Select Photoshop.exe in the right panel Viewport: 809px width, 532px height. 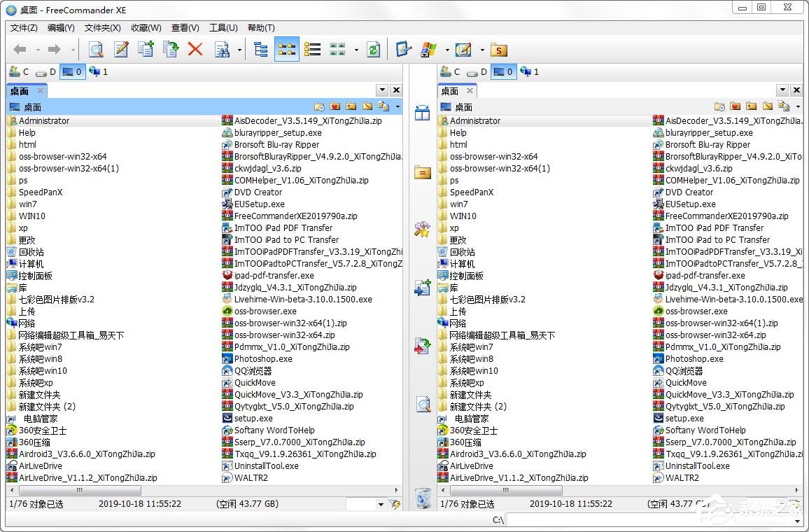click(x=694, y=359)
